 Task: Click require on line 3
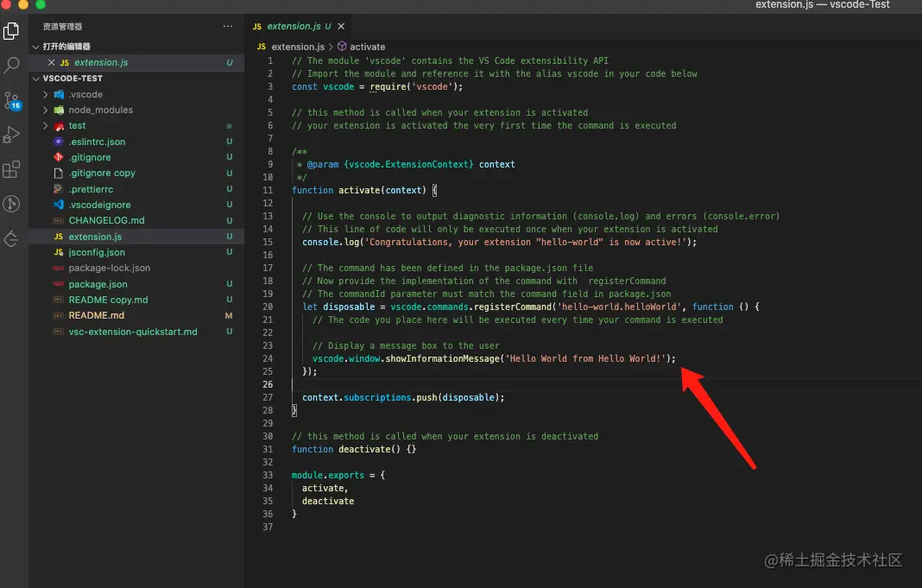(x=388, y=87)
